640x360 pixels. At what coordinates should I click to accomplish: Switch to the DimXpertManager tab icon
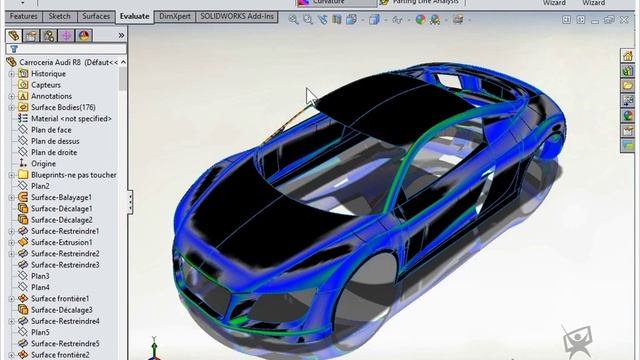coord(67,36)
